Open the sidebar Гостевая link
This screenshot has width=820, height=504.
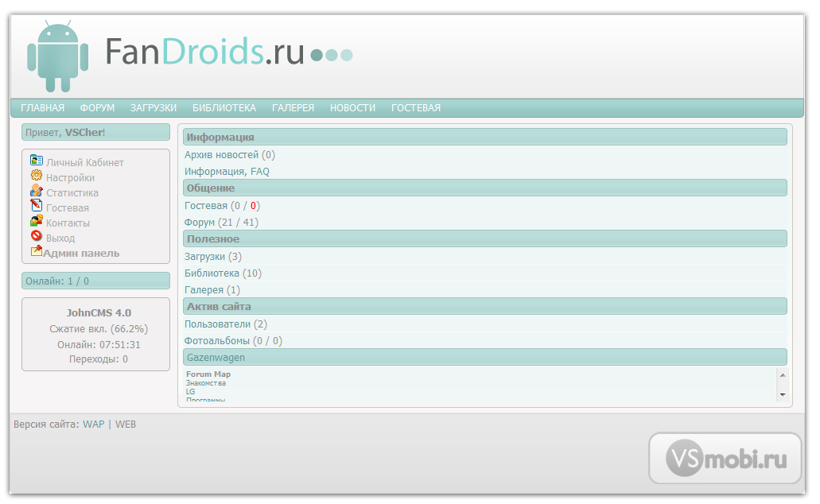[x=68, y=208]
